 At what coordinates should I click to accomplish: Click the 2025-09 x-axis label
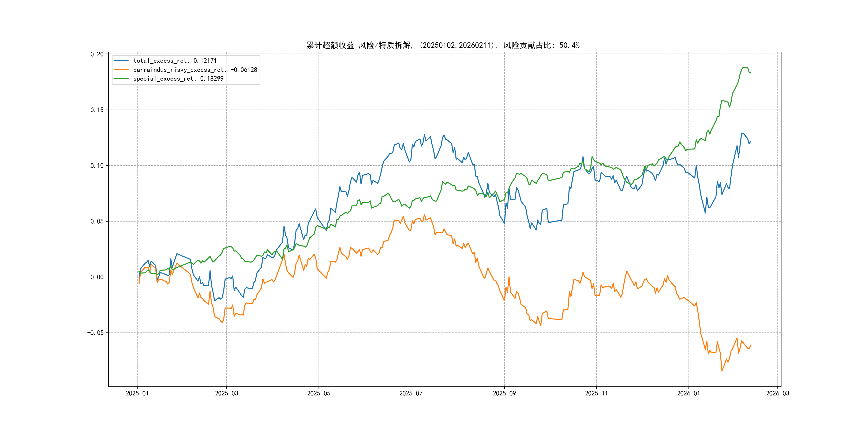tap(504, 393)
